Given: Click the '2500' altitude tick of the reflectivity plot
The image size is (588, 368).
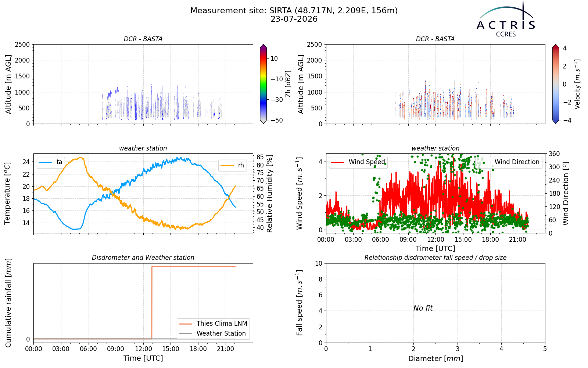Looking at the screenshot, I should click(22, 45).
